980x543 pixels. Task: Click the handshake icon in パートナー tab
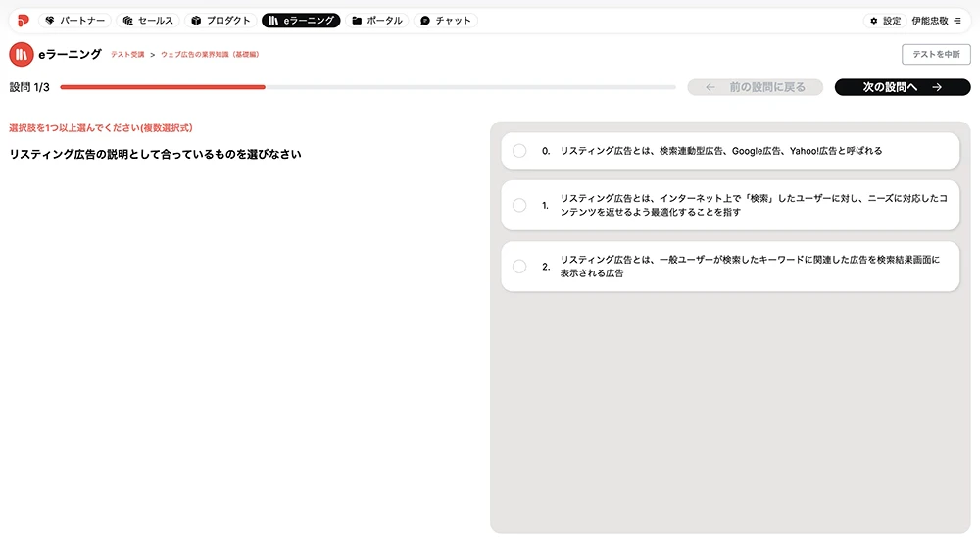tap(50, 21)
